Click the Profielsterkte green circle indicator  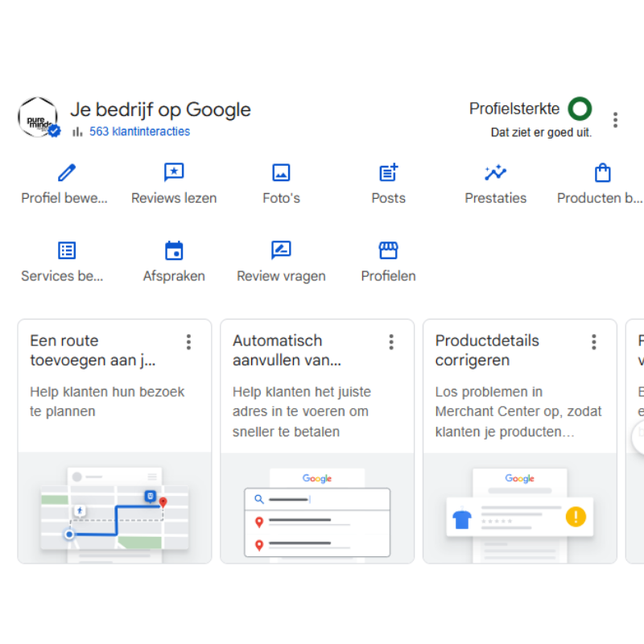580,109
